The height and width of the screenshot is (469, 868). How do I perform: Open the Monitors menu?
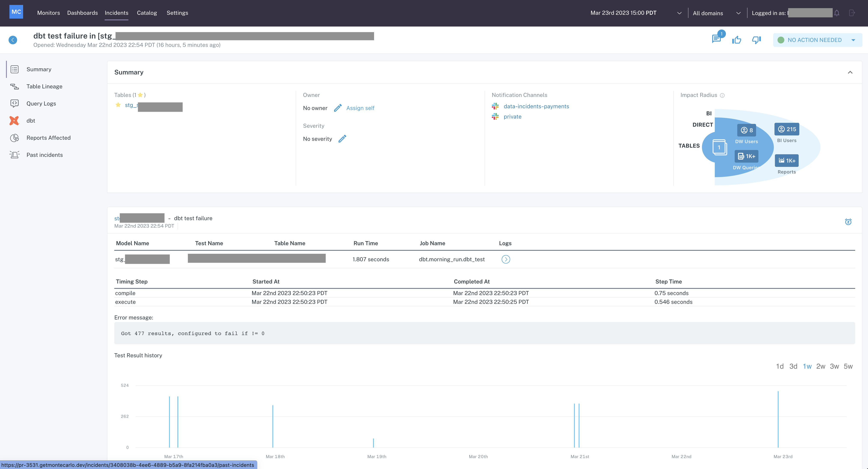[49, 13]
